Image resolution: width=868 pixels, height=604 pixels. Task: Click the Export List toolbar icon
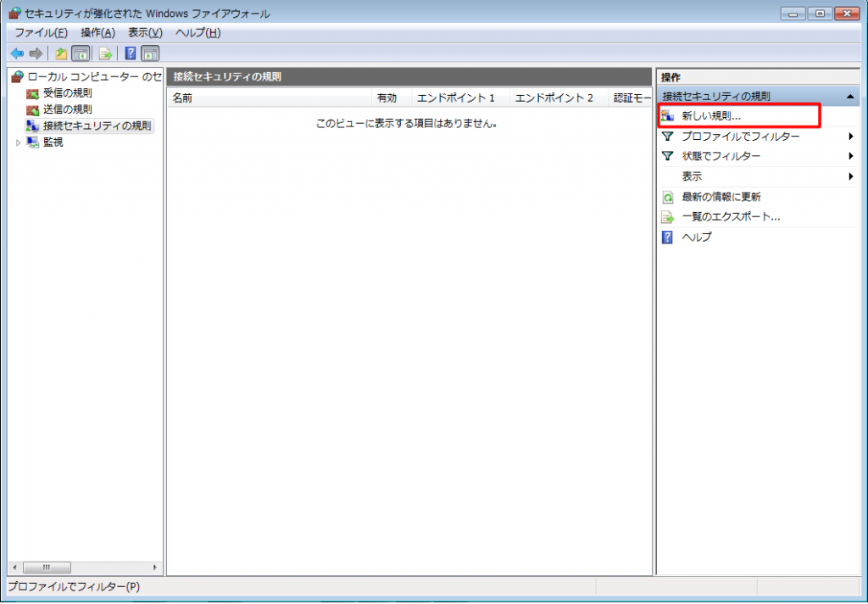[105, 53]
